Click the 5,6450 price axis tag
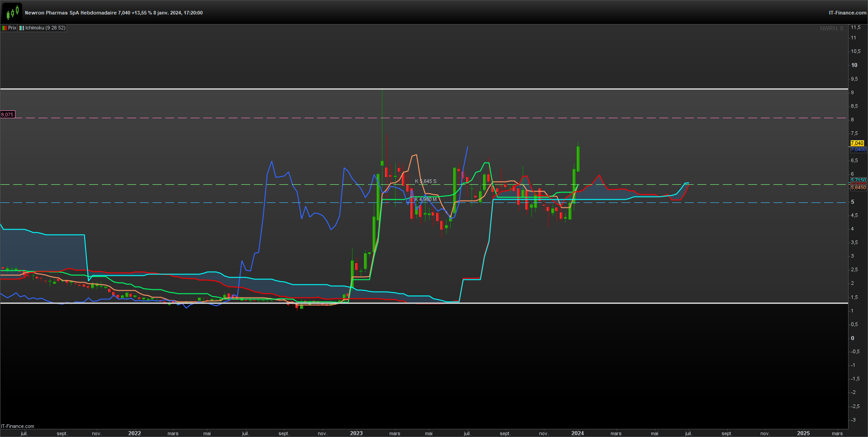 pyautogui.click(x=858, y=187)
